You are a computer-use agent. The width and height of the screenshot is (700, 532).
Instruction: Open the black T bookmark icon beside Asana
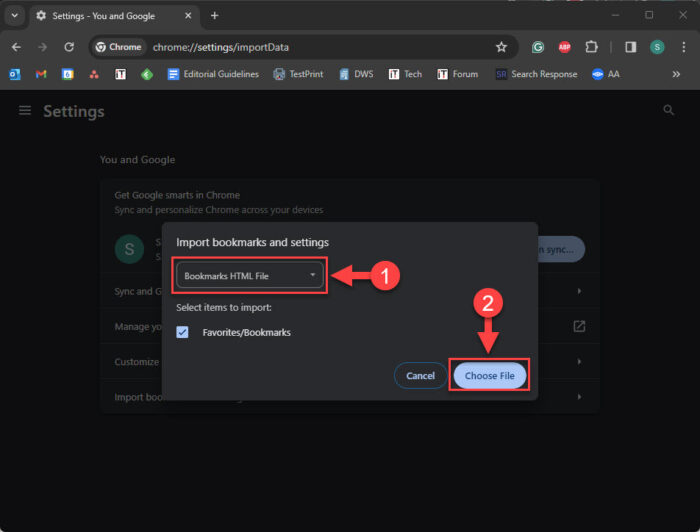pyautogui.click(x=121, y=74)
